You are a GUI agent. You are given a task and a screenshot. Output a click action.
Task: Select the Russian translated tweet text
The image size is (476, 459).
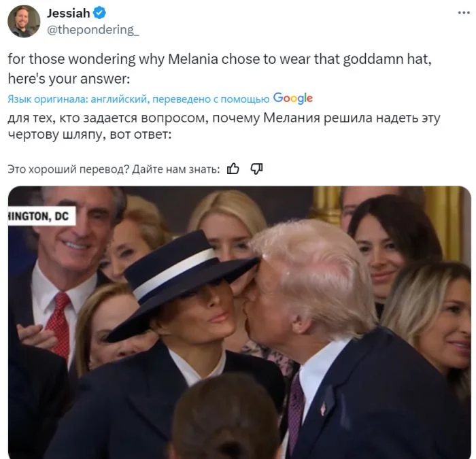(224, 126)
